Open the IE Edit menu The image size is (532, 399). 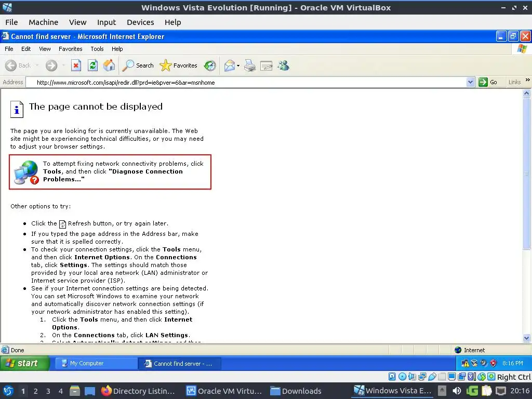[x=26, y=49]
